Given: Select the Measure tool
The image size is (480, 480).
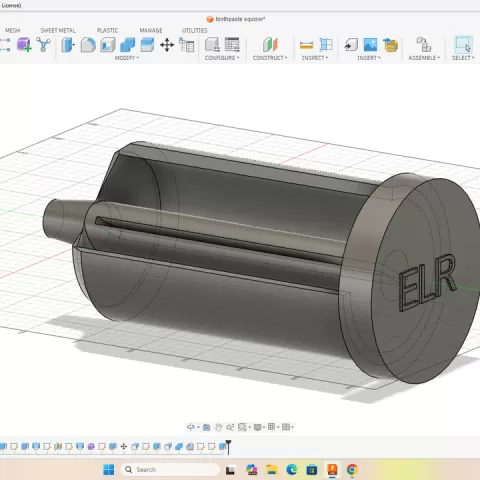Looking at the screenshot, I should [x=306, y=45].
